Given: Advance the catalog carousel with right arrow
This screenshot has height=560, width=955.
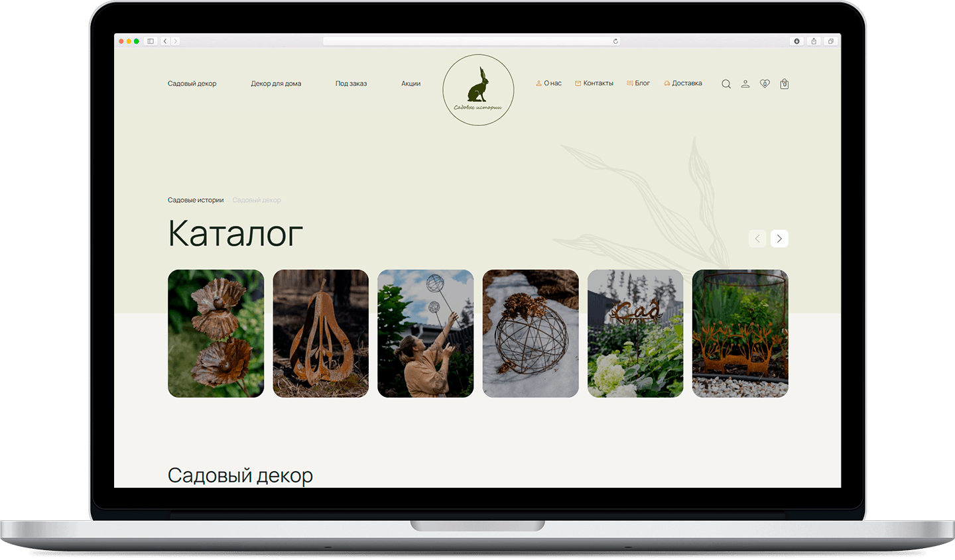Looking at the screenshot, I should tap(779, 238).
